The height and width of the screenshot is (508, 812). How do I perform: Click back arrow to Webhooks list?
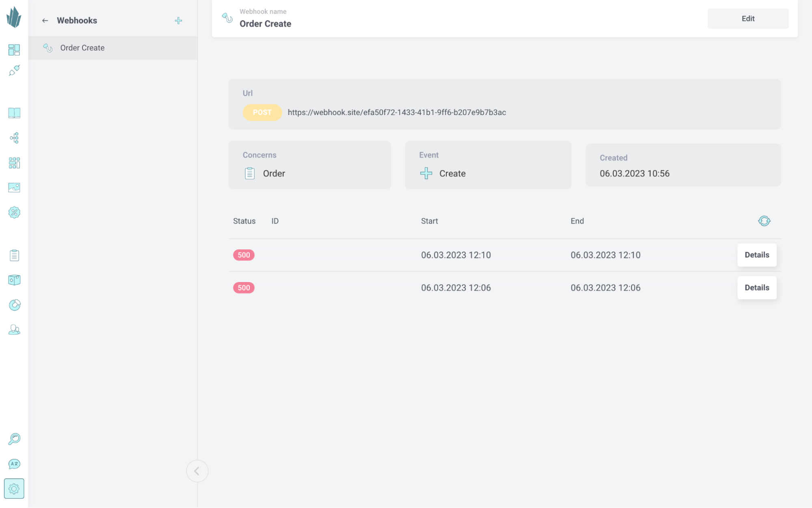(x=45, y=20)
